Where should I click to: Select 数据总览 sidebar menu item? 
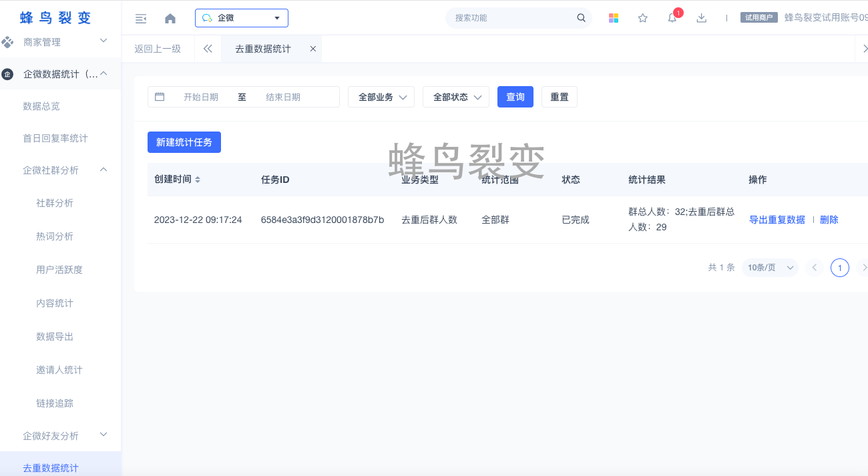41,106
